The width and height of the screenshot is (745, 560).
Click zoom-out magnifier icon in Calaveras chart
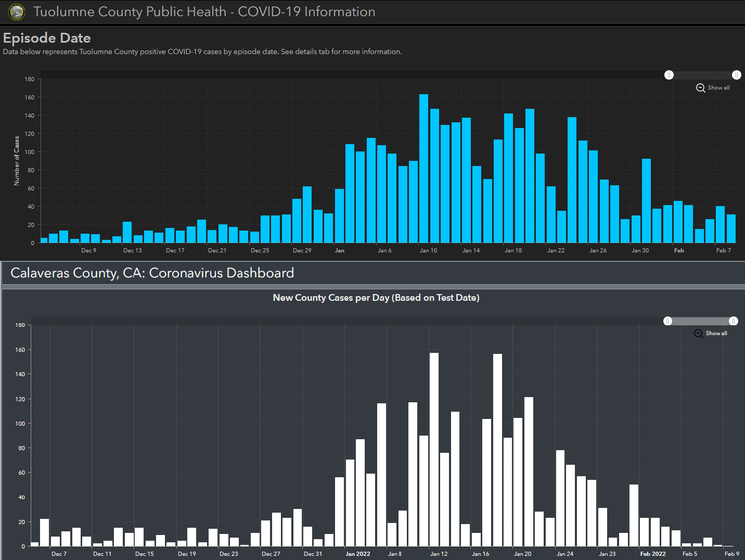coord(698,334)
